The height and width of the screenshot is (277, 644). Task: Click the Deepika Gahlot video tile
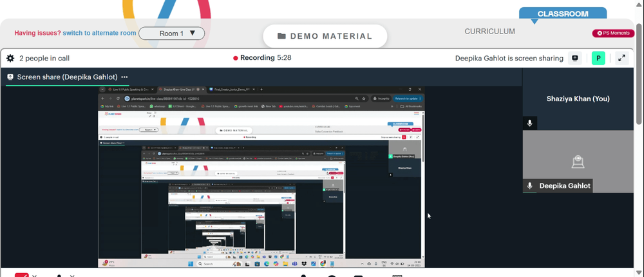pyautogui.click(x=578, y=162)
